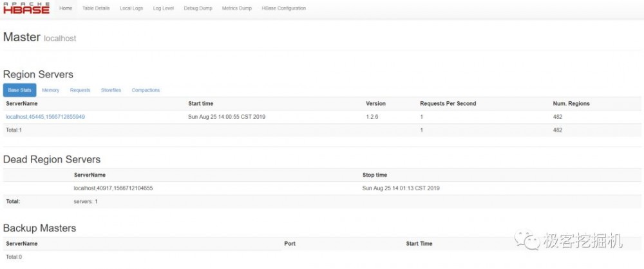Open HBase Configuration page

click(x=284, y=8)
